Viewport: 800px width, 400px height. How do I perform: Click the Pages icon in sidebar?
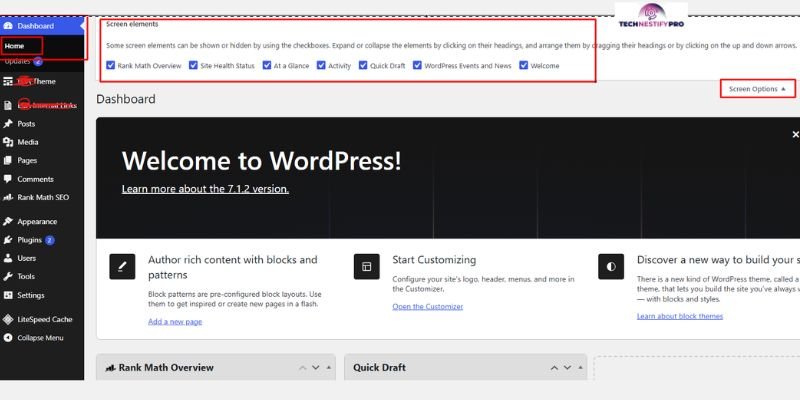pos(8,161)
